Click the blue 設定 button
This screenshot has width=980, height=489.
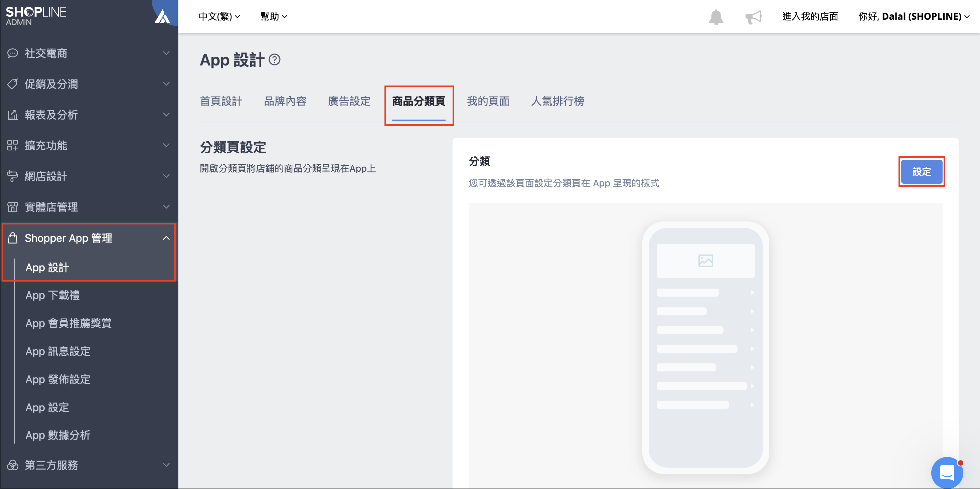tap(922, 172)
